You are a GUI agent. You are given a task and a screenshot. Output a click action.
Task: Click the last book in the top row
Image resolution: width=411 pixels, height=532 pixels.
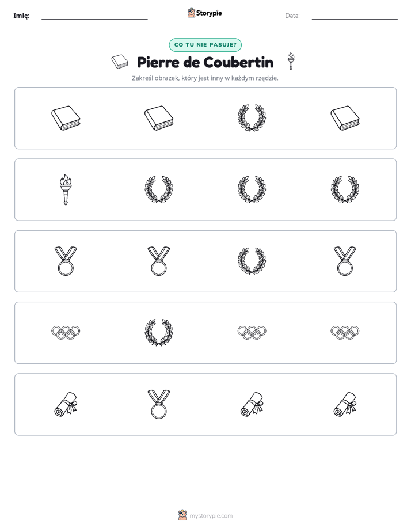click(345, 118)
